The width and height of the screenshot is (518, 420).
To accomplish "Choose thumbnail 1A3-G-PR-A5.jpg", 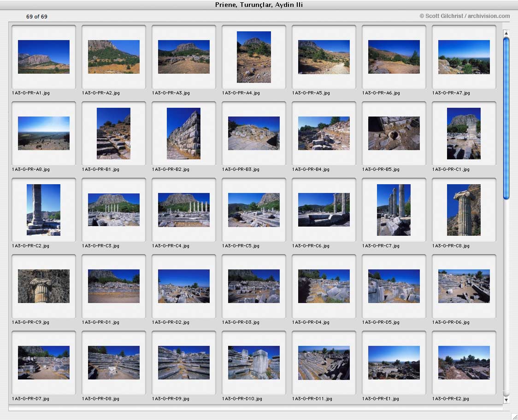I will pyautogui.click(x=324, y=57).
